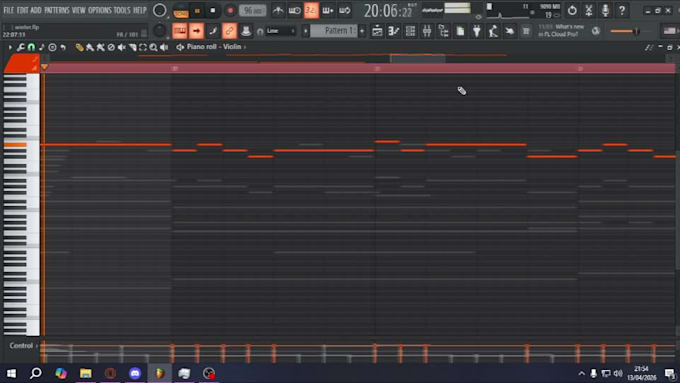Image resolution: width=680 pixels, height=383 pixels.
Task: Click the circular arrow undo history icon
Action: point(572,10)
